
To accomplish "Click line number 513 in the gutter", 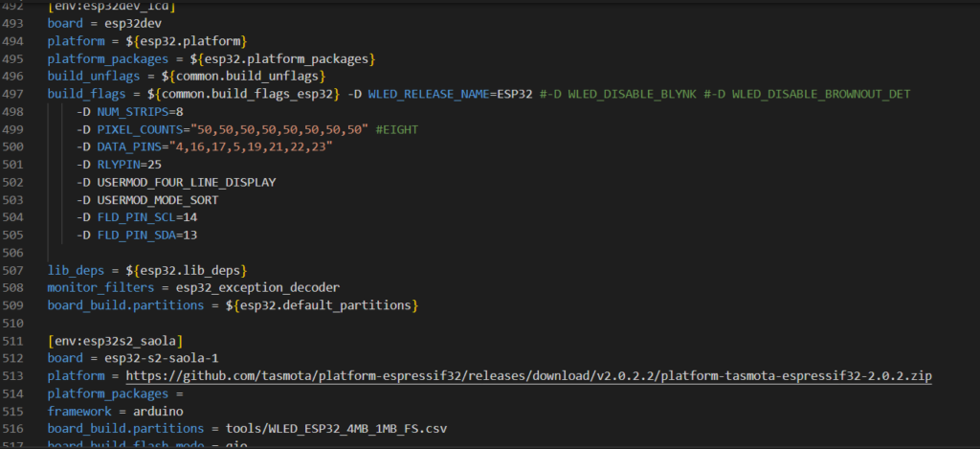I will pos(13,376).
